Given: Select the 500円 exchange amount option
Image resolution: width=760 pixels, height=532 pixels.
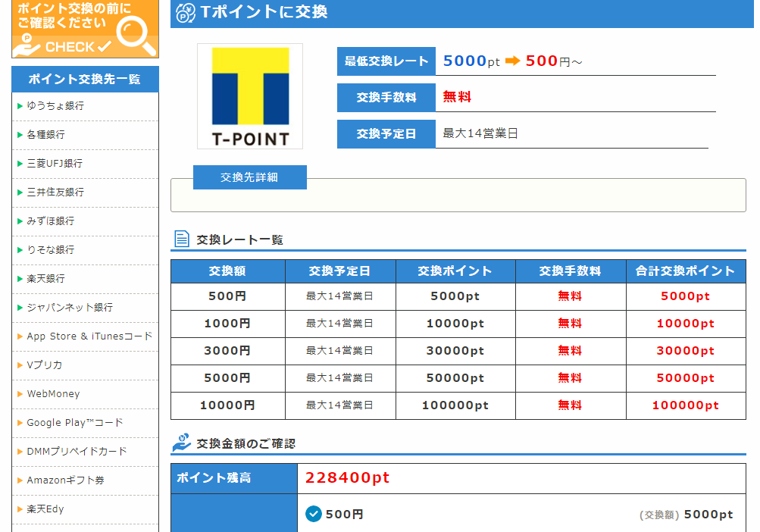Looking at the screenshot, I should pyautogui.click(x=314, y=514).
